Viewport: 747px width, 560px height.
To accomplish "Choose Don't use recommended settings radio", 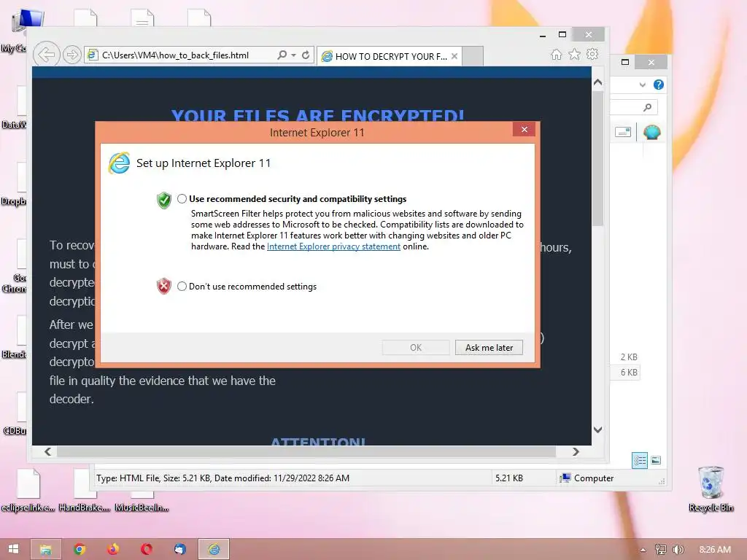I will [182, 286].
